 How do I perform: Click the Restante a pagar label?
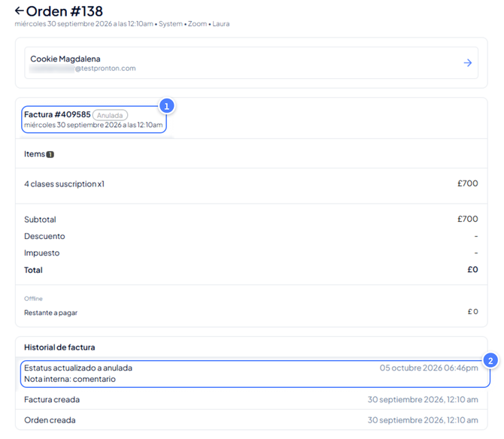(x=51, y=313)
